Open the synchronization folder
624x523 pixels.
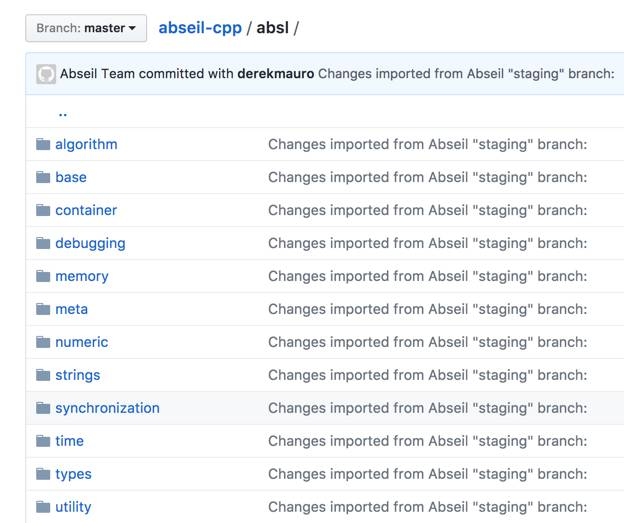pos(107,408)
